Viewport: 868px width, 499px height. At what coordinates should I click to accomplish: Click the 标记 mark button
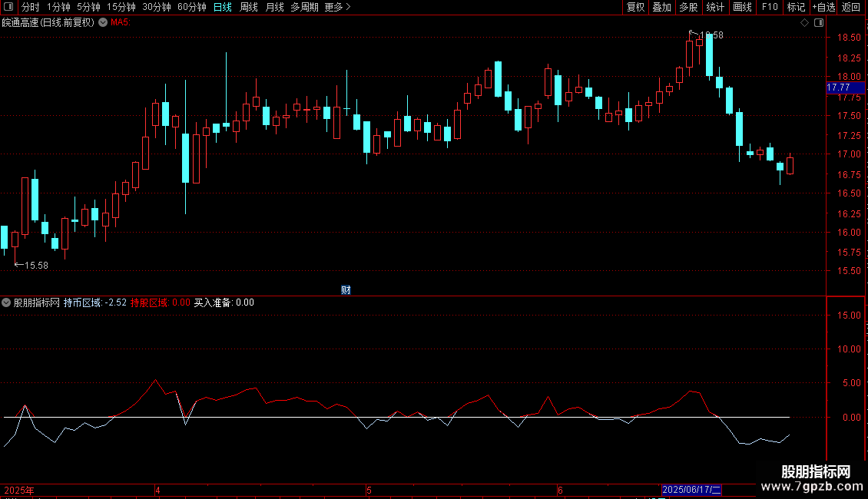pyautogui.click(x=796, y=7)
